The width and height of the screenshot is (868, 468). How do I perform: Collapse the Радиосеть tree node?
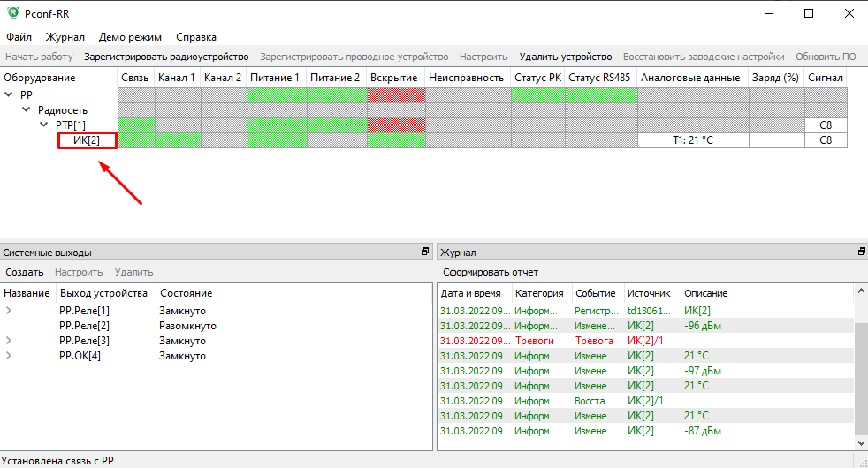(27, 110)
